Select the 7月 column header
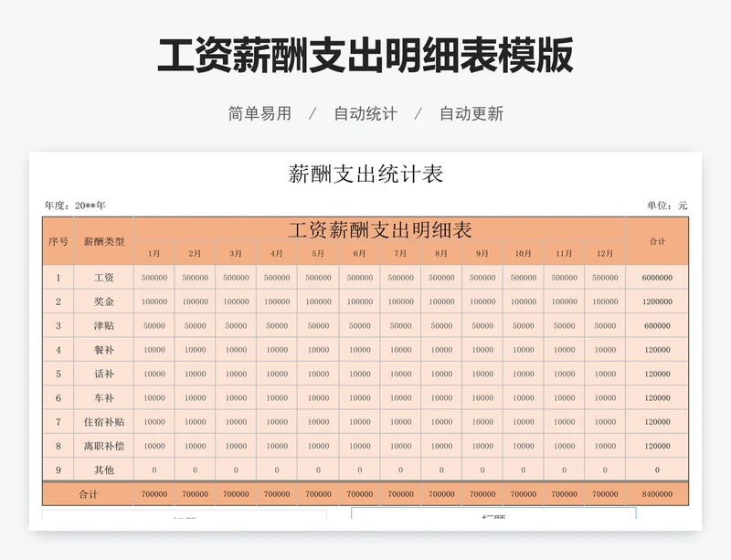This screenshot has height=560, width=731. pos(400,253)
